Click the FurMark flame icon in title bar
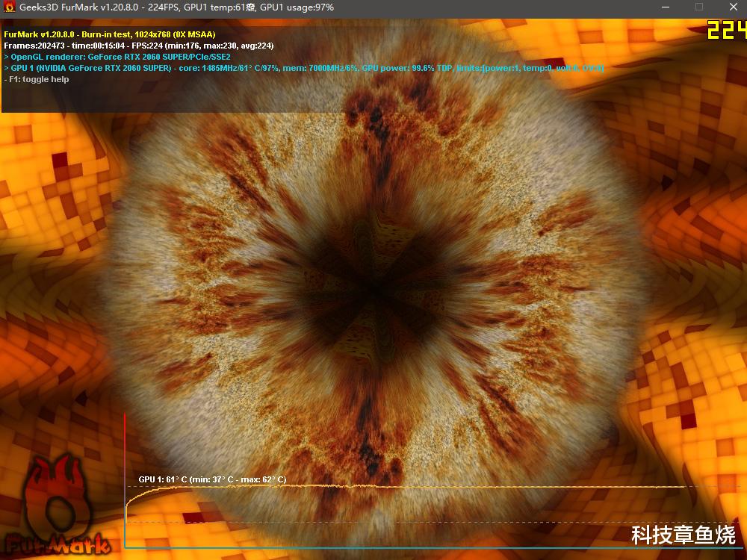 pyautogui.click(x=8, y=7)
